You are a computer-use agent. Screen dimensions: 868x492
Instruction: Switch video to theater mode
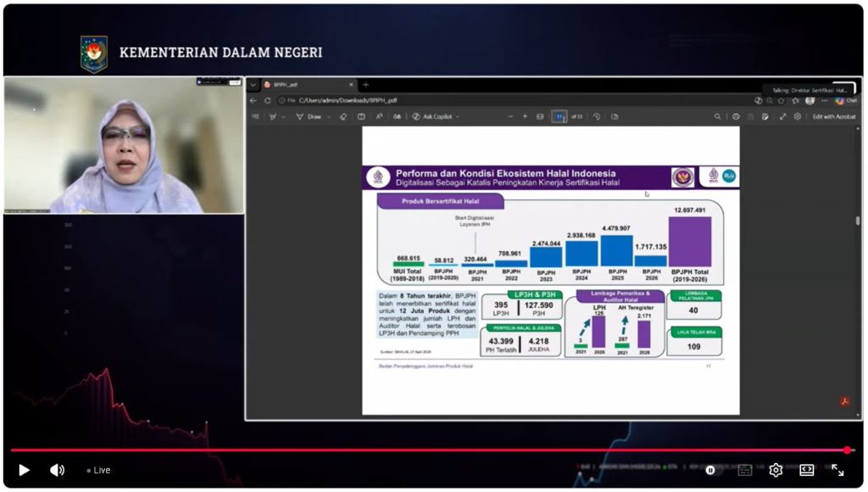806,470
